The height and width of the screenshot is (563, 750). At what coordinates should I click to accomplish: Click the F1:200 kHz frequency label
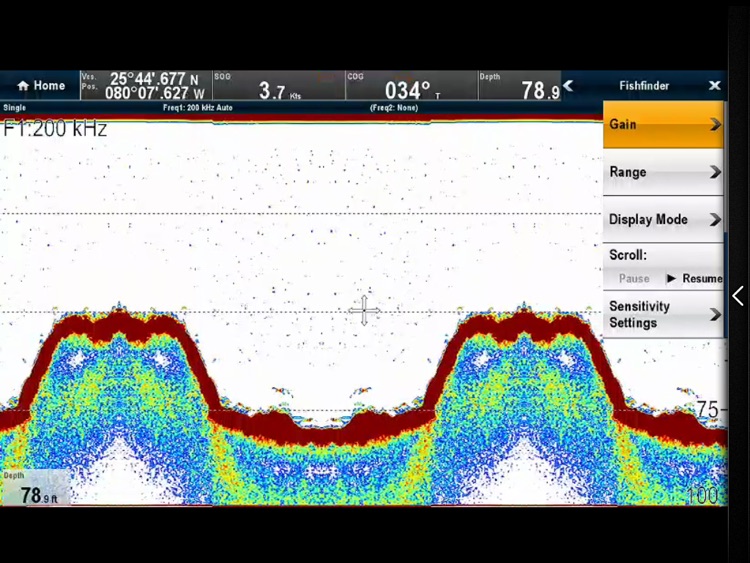pyautogui.click(x=55, y=129)
